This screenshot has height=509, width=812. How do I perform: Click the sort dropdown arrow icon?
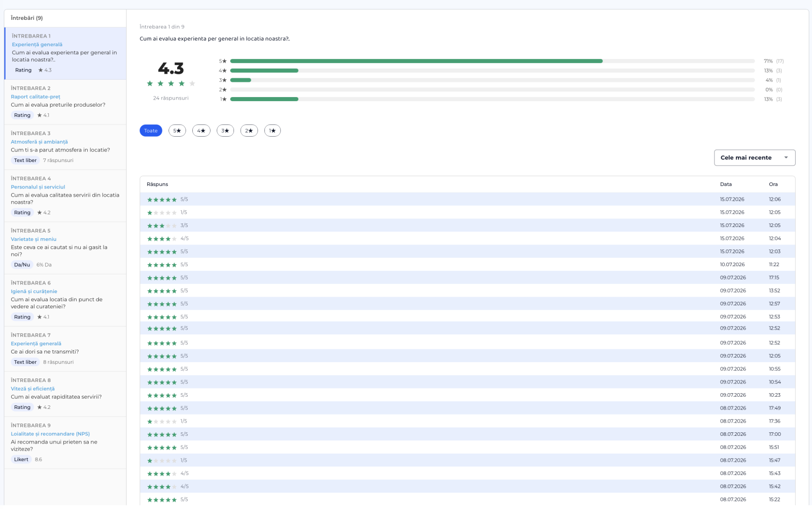(x=786, y=157)
